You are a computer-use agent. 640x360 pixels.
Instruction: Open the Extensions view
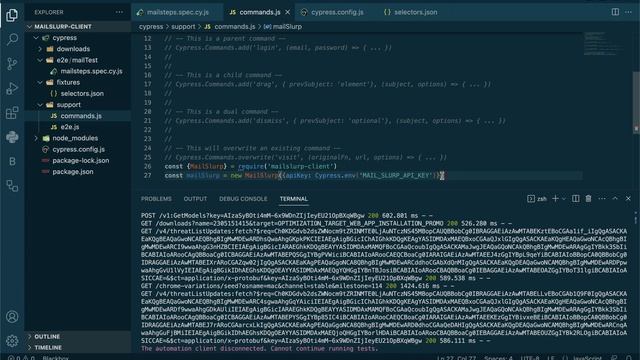click(x=12, y=113)
